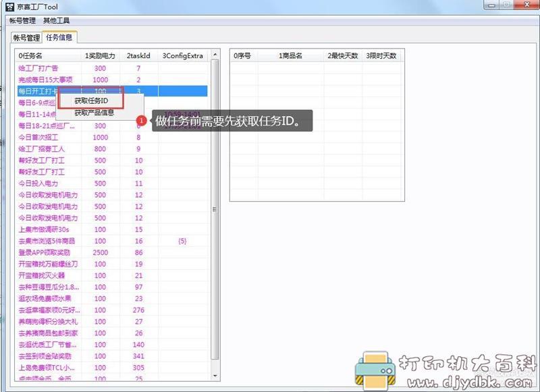Click the 1奖励电力 column header
Screen dimensions: 540x392
tap(100, 56)
